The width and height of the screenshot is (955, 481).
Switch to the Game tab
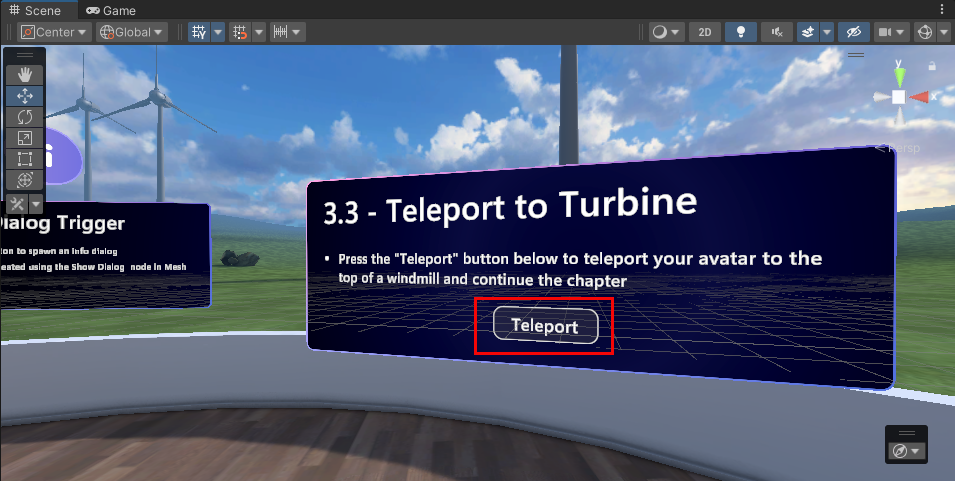click(111, 10)
